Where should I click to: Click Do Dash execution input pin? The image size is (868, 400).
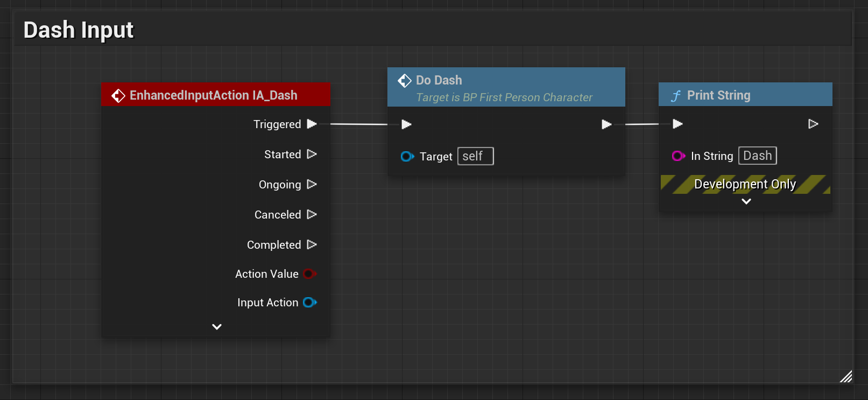[x=406, y=124]
